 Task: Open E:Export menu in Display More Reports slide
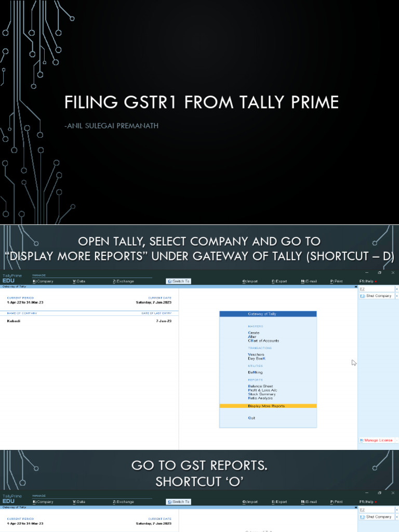279,281
